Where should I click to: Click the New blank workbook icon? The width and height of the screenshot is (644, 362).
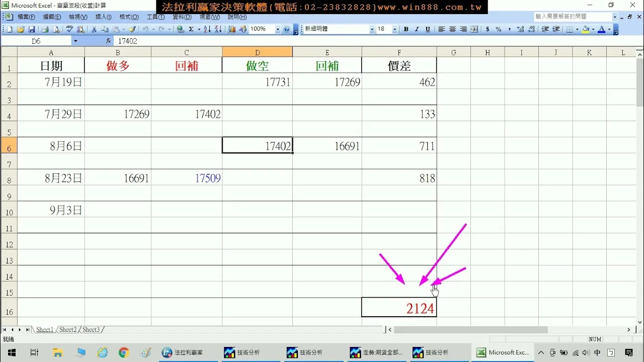10,29
